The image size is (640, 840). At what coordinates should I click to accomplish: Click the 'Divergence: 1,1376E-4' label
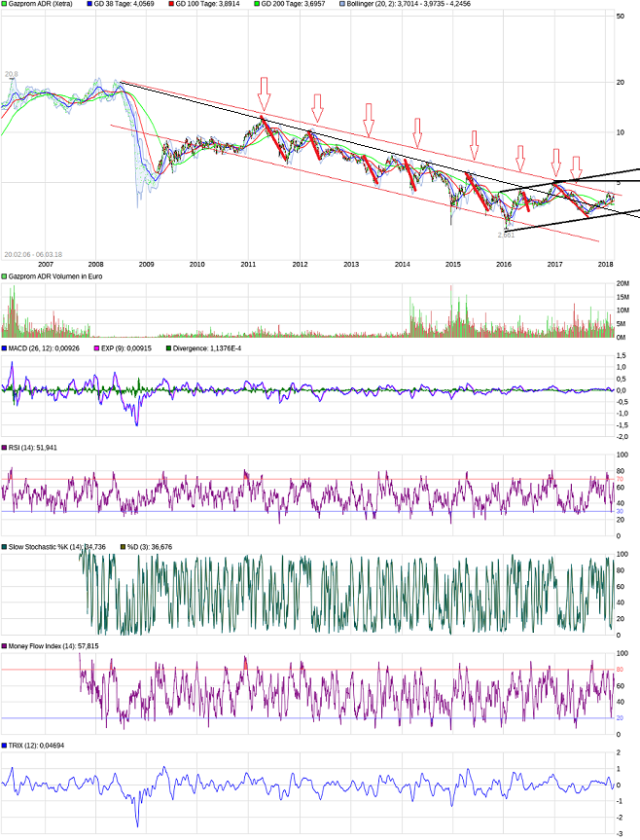pos(206,348)
